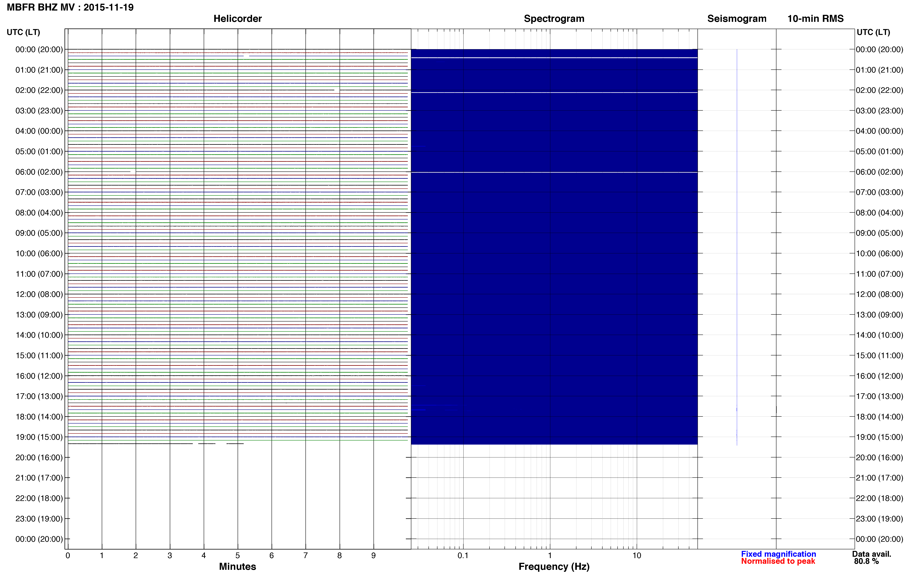The width and height of the screenshot is (924, 578).
Task: Click the 'Data avail.' label
Action: point(872,554)
